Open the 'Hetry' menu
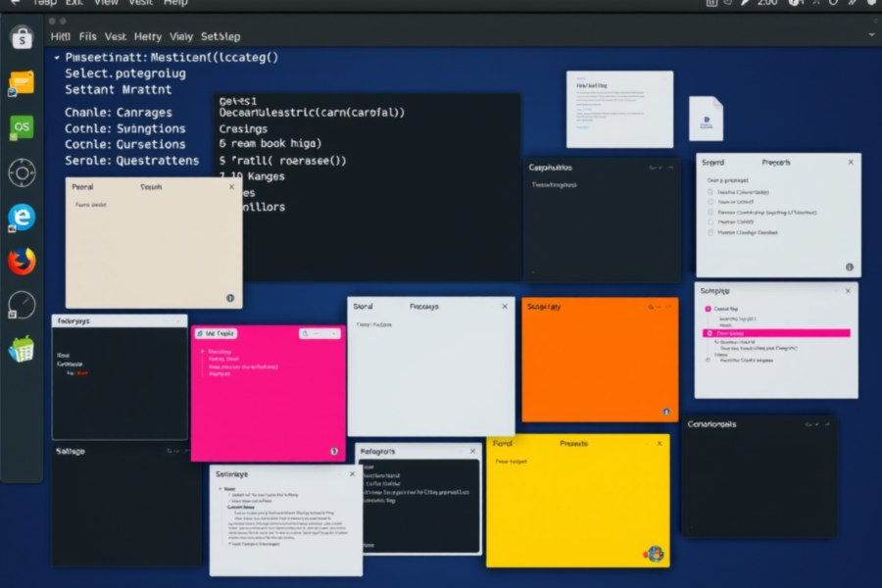 tap(148, 36)
